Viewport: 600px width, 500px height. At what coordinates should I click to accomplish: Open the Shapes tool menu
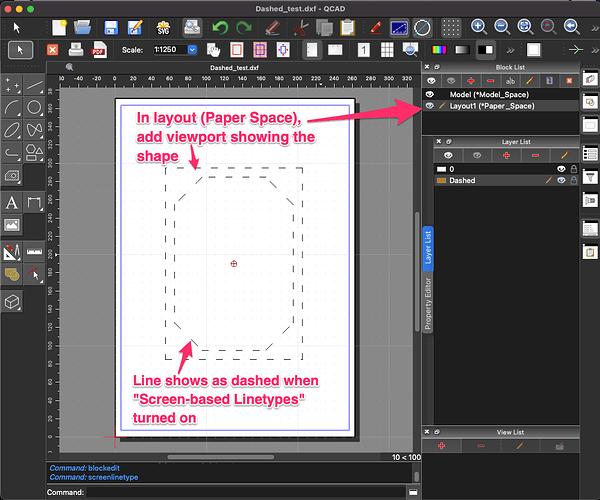tap(34, 153)
